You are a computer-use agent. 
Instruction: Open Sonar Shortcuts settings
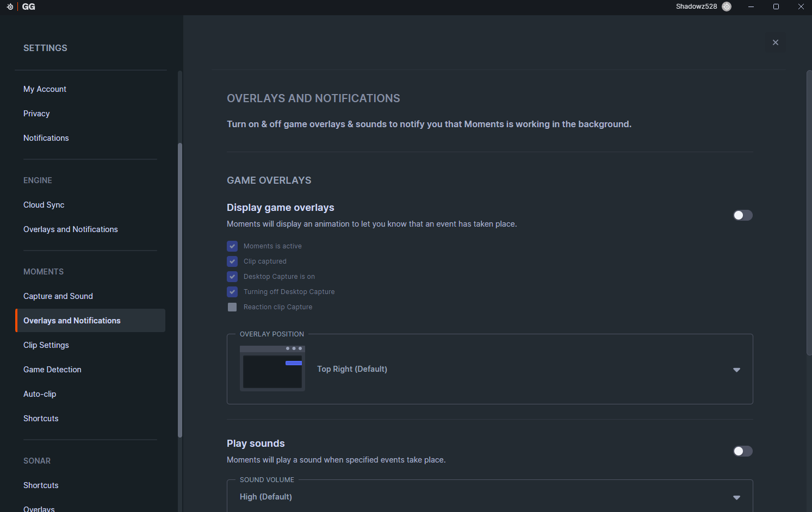point(41,485)
